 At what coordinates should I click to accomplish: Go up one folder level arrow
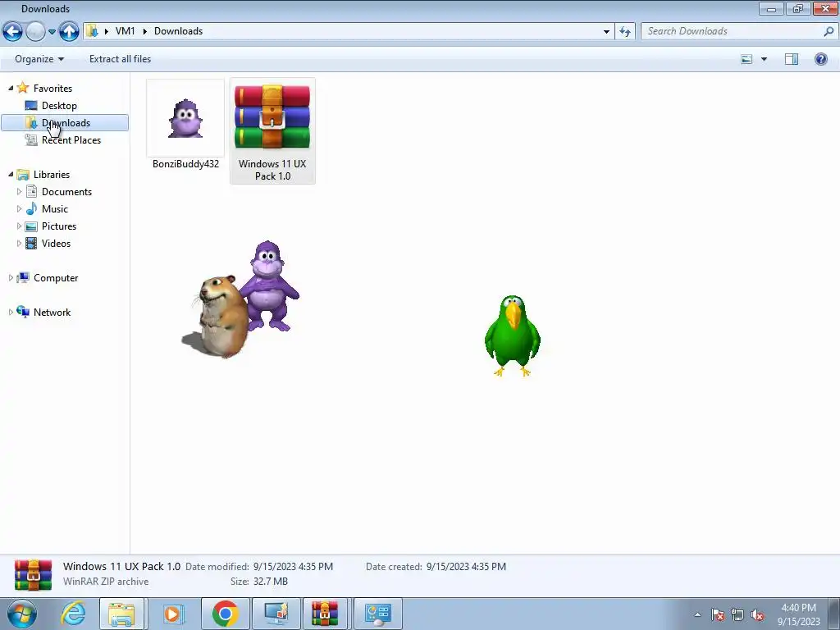(69, 32)
